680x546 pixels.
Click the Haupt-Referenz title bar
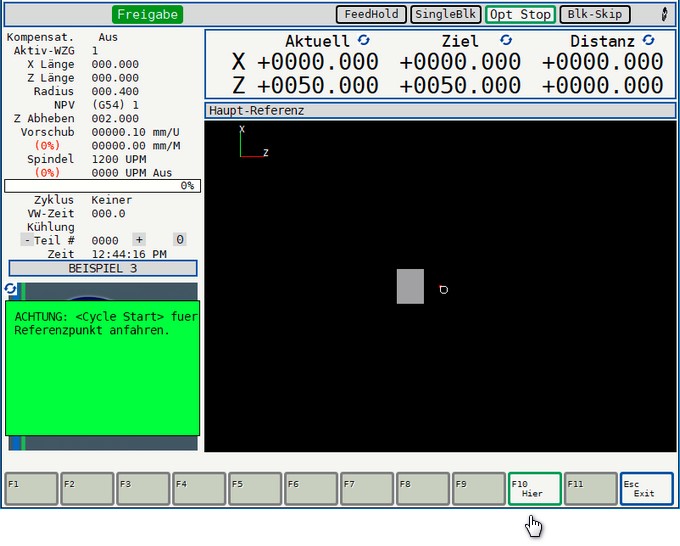click(440, 111)
